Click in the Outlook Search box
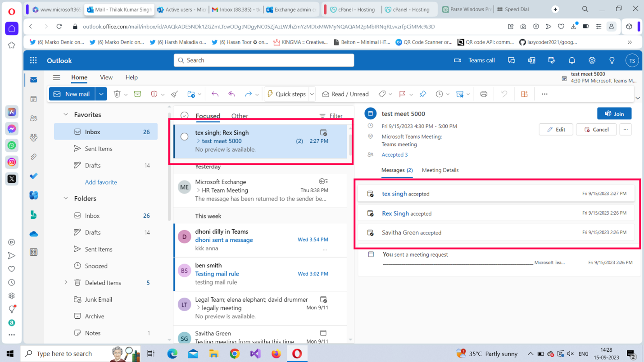Screen dimensions: 644x362 (x=264, y=60)
